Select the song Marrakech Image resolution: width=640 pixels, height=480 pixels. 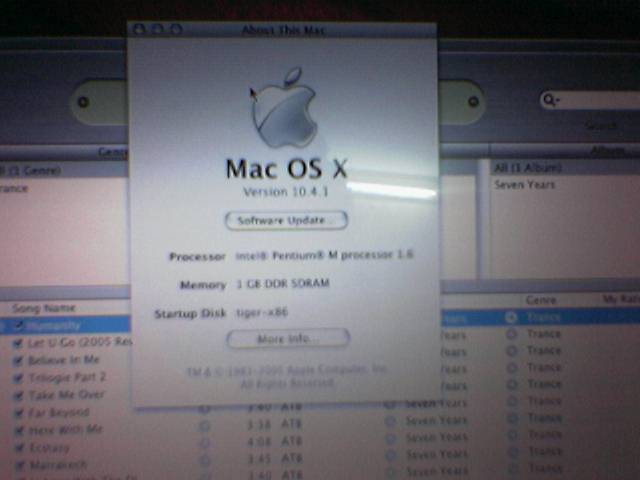[58, 464]
